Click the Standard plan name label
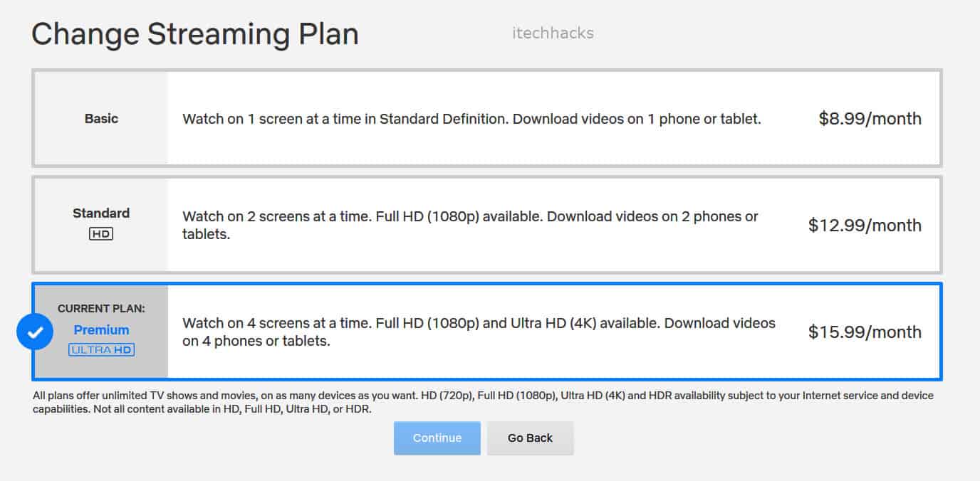Screen dimensions: 980x481 tap(101, 213)
